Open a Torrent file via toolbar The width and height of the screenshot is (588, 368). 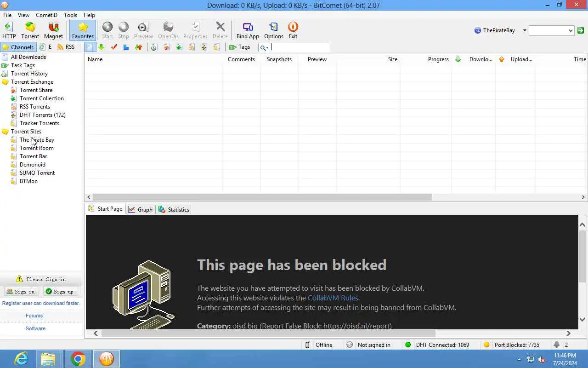pos(30,30)
